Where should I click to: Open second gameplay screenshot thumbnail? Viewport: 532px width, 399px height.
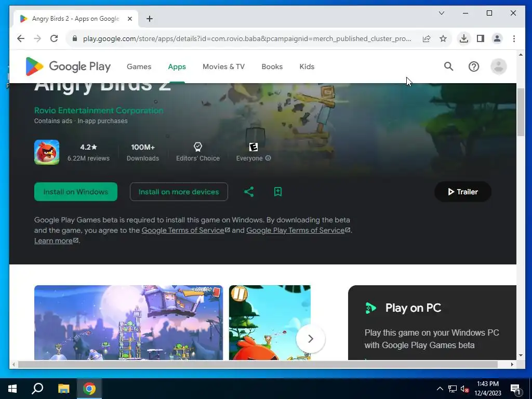pos(270,322)
